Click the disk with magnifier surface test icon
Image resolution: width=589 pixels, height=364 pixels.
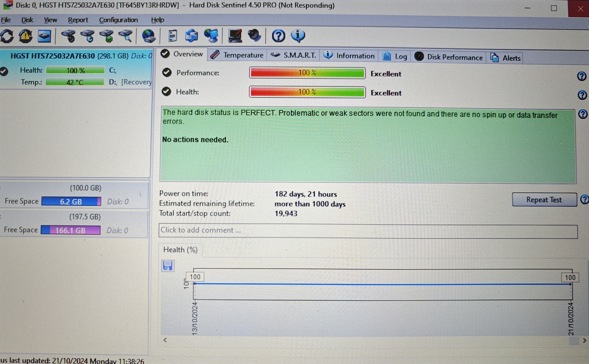tap(126, 36)
